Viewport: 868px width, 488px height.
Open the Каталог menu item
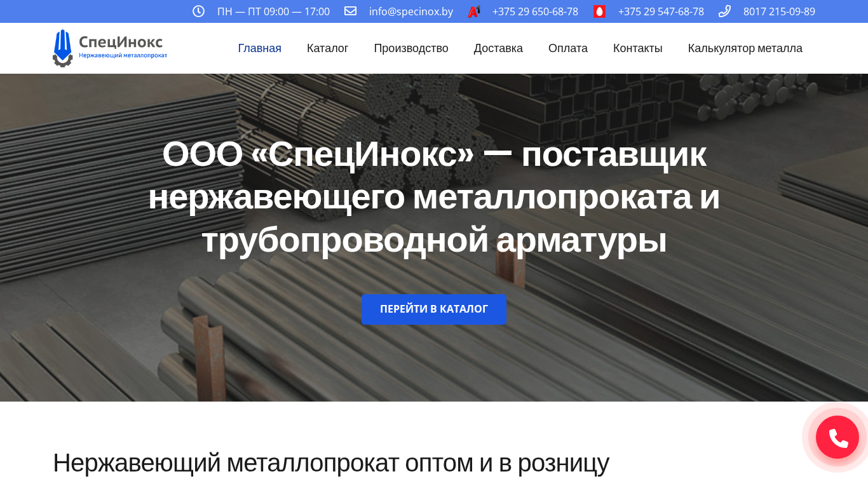327,48
